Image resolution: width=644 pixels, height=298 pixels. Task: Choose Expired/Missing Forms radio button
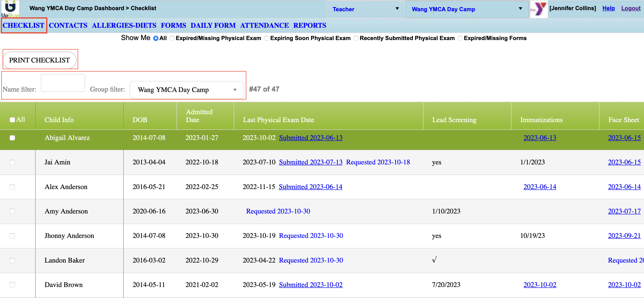tap(460, 39)
